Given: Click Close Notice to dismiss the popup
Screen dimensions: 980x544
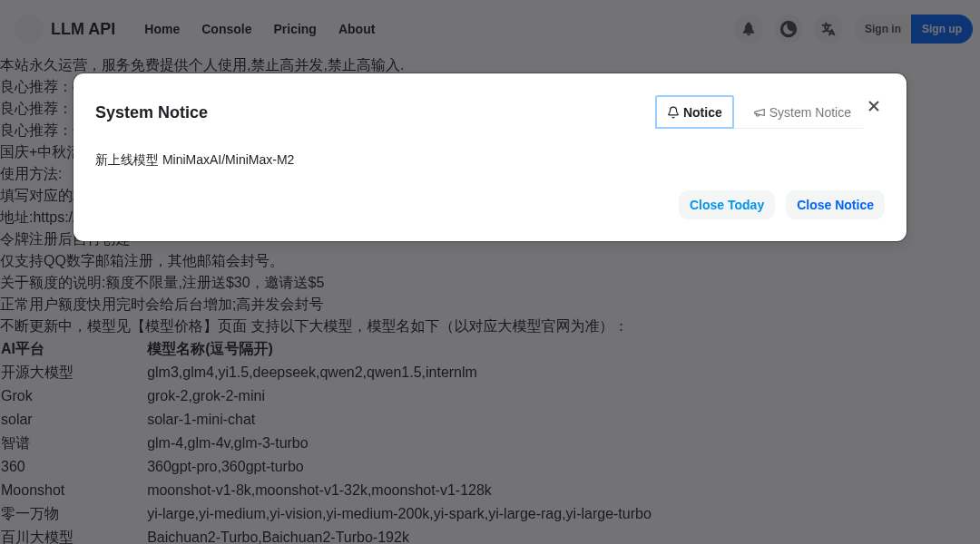Looking at the screenshot, I should pyautogui.click(x=835, y=205).
